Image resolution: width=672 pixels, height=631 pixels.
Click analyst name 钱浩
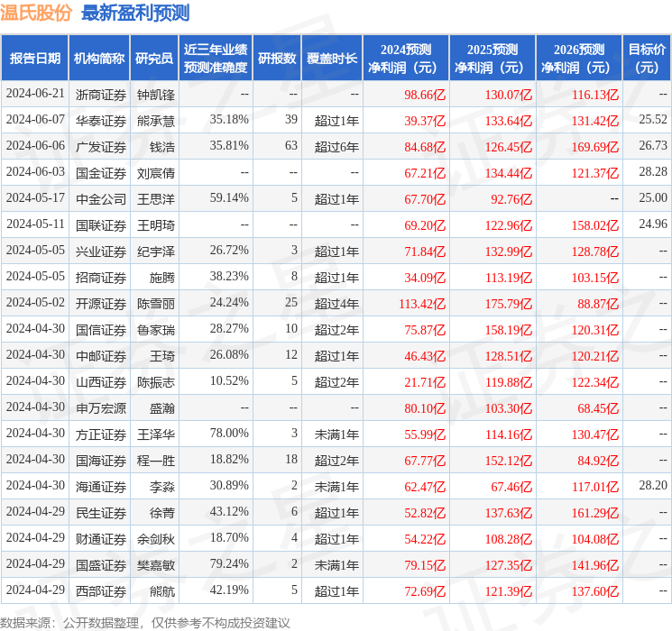tap(162, 147)
